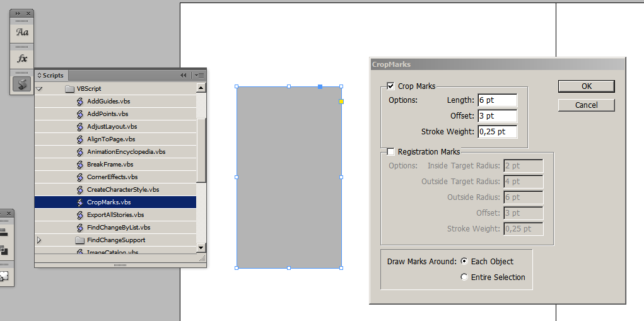The image size is (644, 321).
Task: Click the script icon beside AdjustLayout.vbs
Action: 80,126
